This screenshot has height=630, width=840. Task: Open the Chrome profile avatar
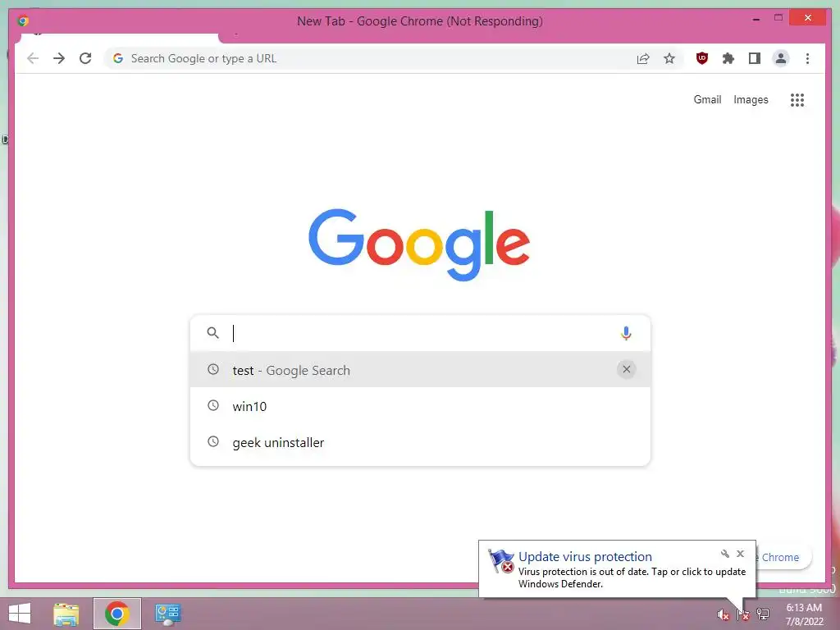click(781, 58)
